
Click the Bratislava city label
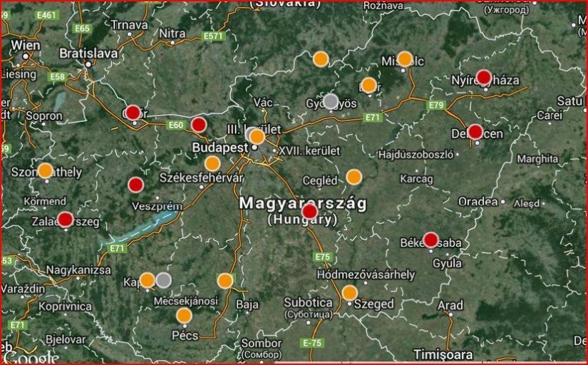click(x=88, y=53)
